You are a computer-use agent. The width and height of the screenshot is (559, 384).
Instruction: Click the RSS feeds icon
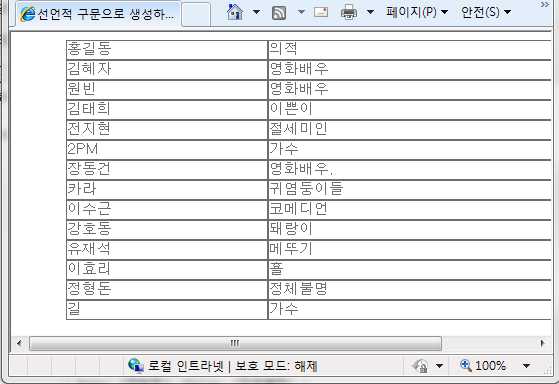coord(279,13)
